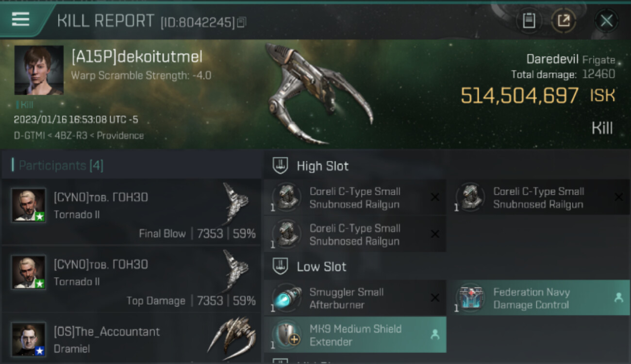Select Federation Navy Damage Control module
631x364 pixels.
[538, 298]
